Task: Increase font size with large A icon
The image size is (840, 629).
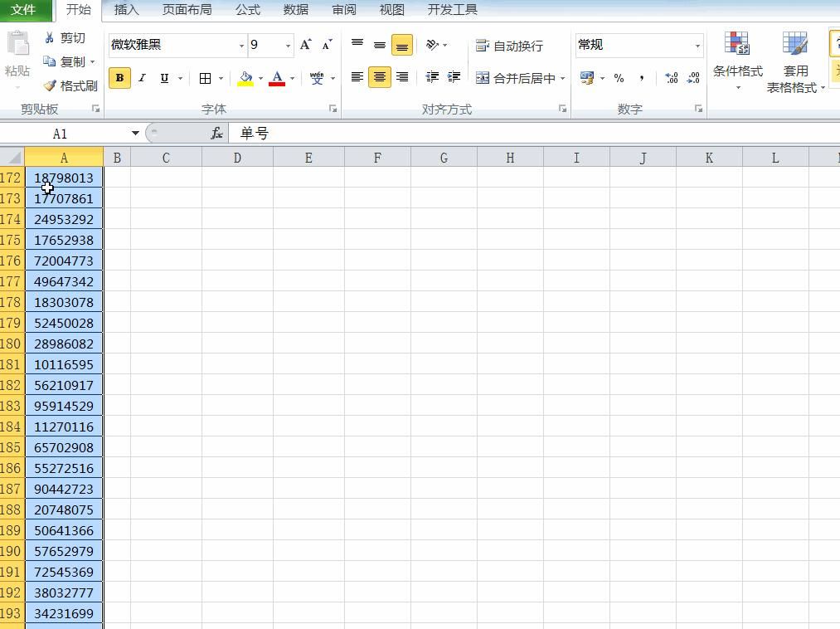Action: tap(306, 45)
